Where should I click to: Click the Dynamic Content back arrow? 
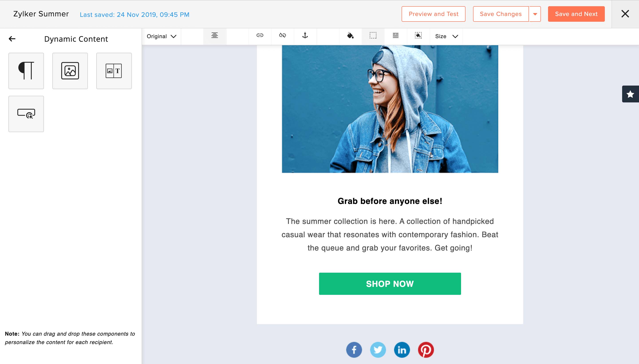click(x=11, y=39)
